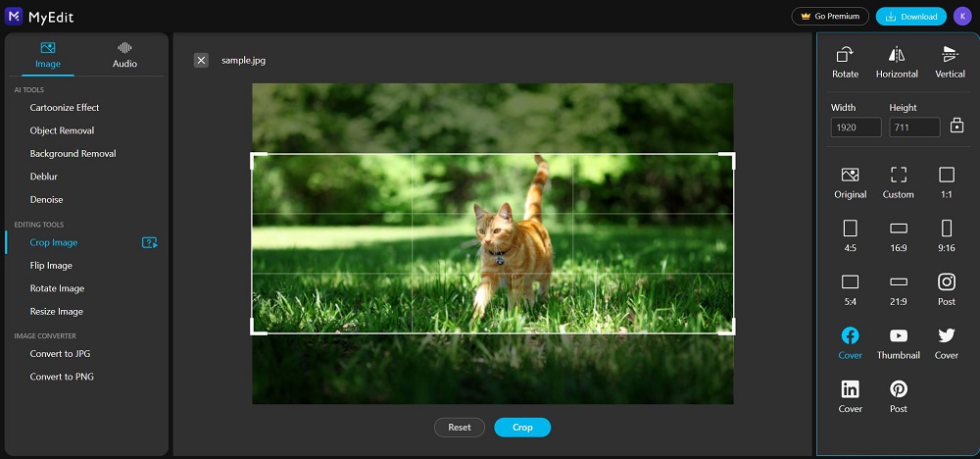Open the Denoise tool

(x=46, y=200)
